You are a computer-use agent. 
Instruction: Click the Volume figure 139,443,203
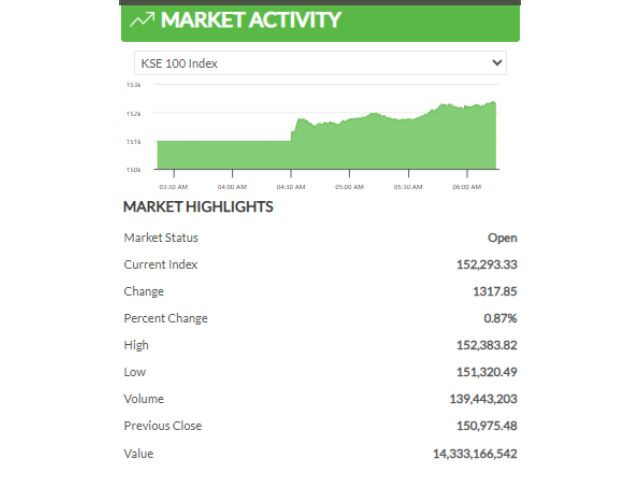(484, 399)
